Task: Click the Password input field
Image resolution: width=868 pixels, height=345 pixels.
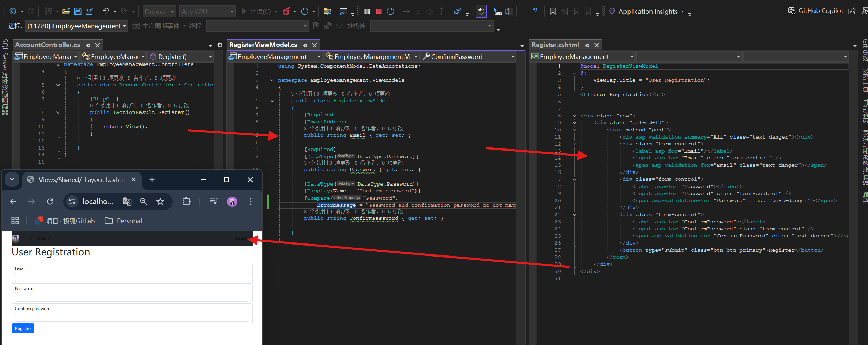Action: (x=132, y=297)
